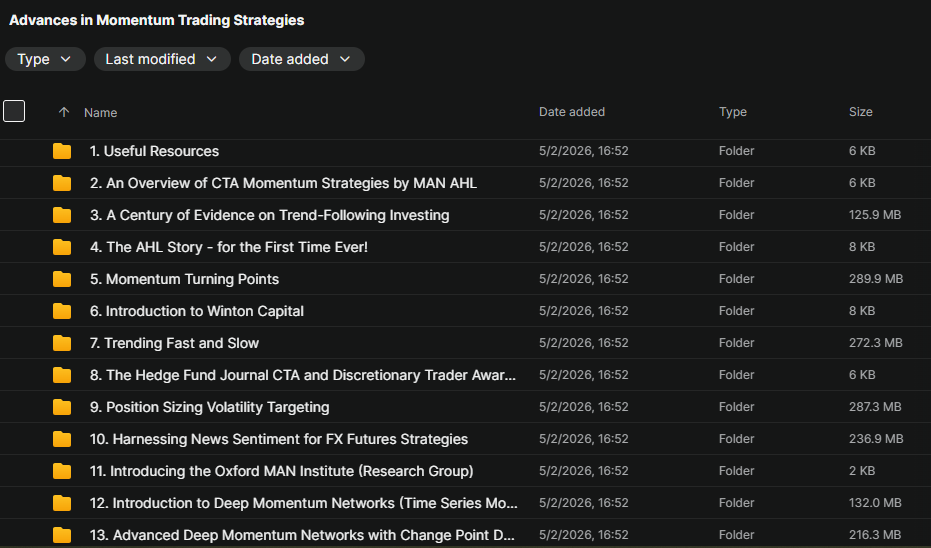Click folder icon for Trending Fast and Slow
Image resolution: width=931 pixels, height=548 pixels.
62,344
